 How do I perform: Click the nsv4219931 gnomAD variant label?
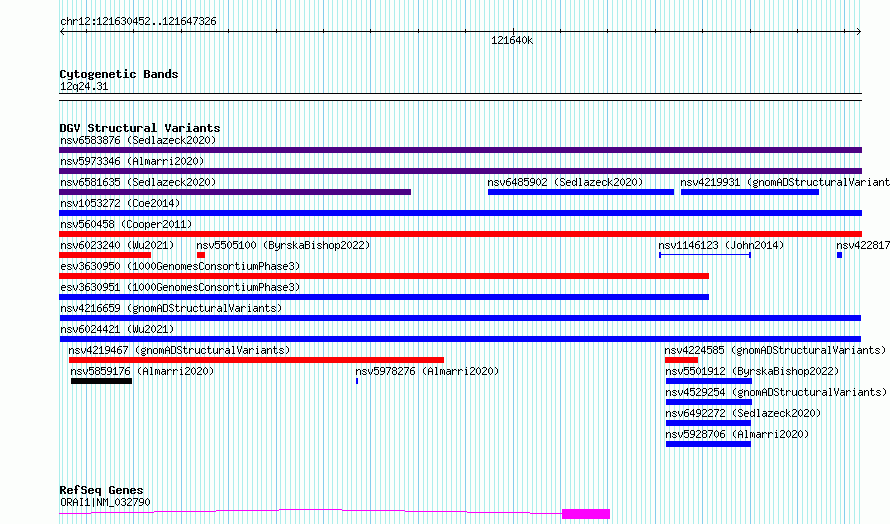tap(785, 182)
